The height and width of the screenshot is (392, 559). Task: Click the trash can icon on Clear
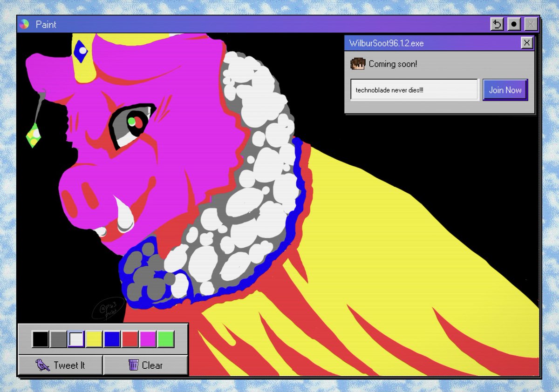pyautogui.click(x=134, y=365)
